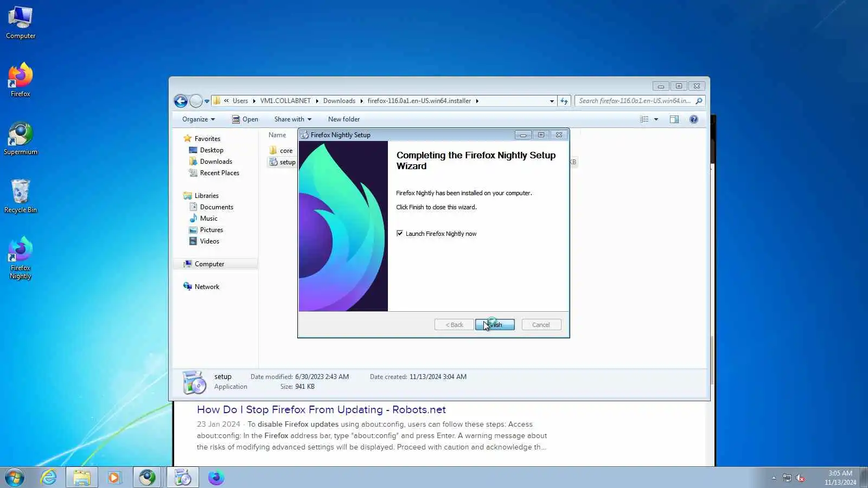The height and width of the screenshot is (488, 868).
Task: Switch to Supermium in the taskbar
Action: [147, 478]
